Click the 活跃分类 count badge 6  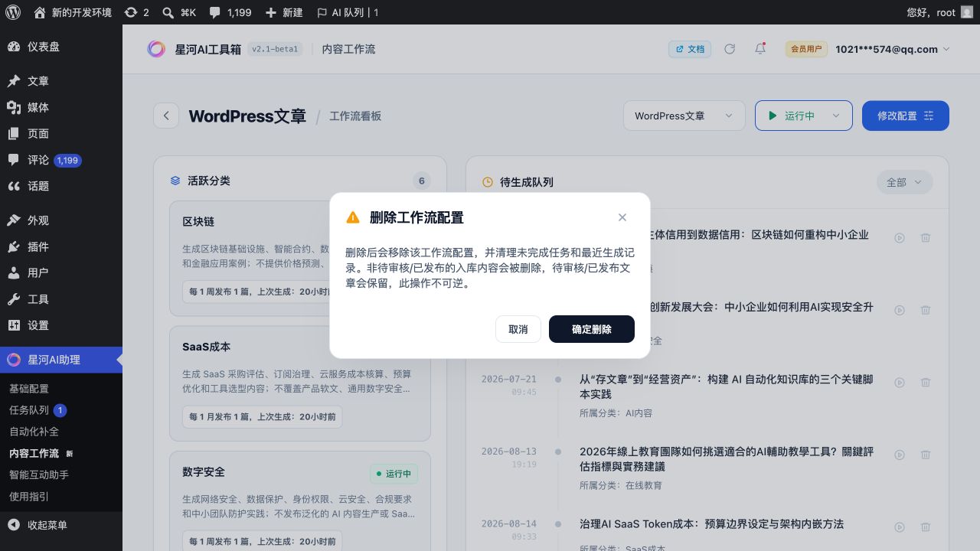click(x=421, y=181)
